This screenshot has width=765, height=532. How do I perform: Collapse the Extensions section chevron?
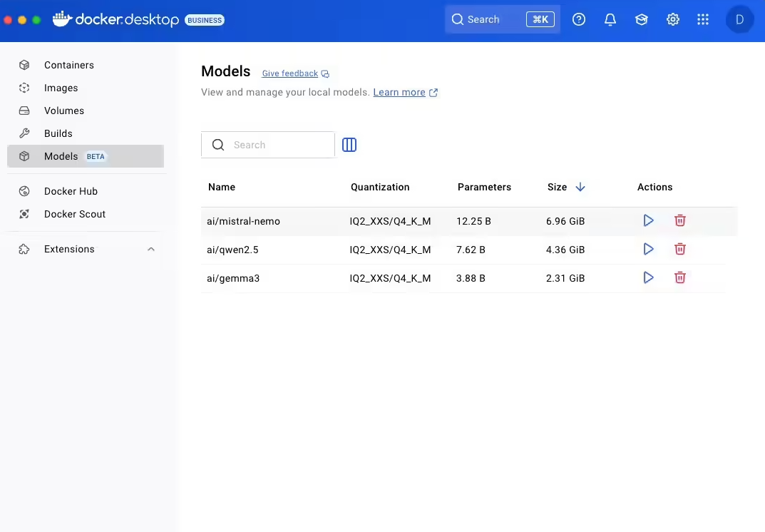[151, 250]
